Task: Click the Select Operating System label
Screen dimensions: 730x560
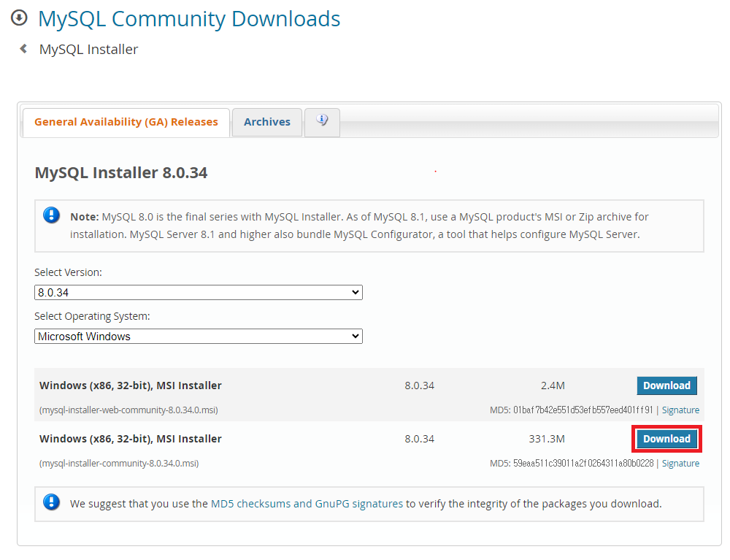Action: coord(92,316)
